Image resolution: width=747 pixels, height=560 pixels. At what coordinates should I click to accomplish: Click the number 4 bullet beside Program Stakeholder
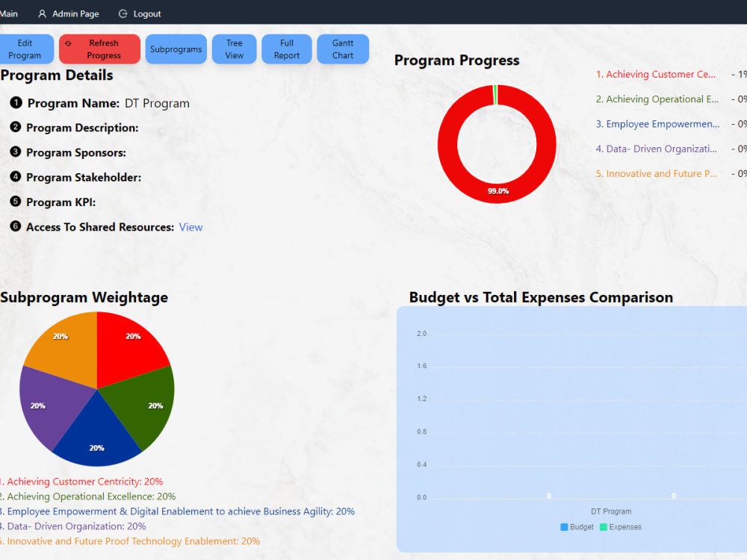15,176
